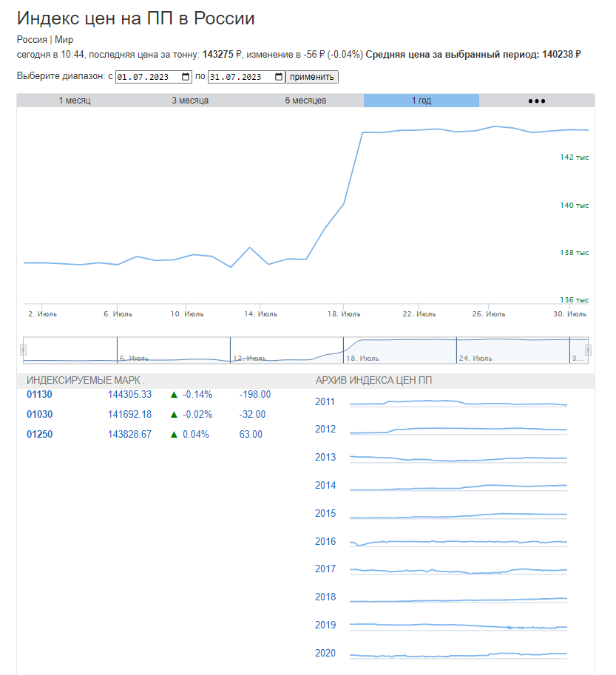
Task: Select the 6 месяцев range tab
Action: (x=305, y=101)
